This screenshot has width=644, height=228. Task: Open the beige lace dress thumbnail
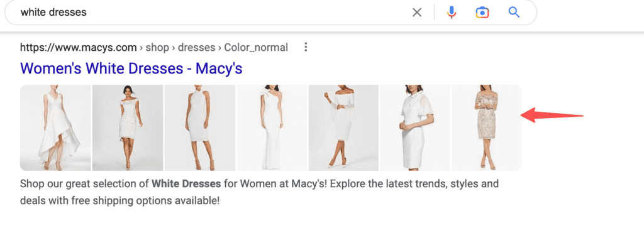pyautogui.click(x=487, y=128)
